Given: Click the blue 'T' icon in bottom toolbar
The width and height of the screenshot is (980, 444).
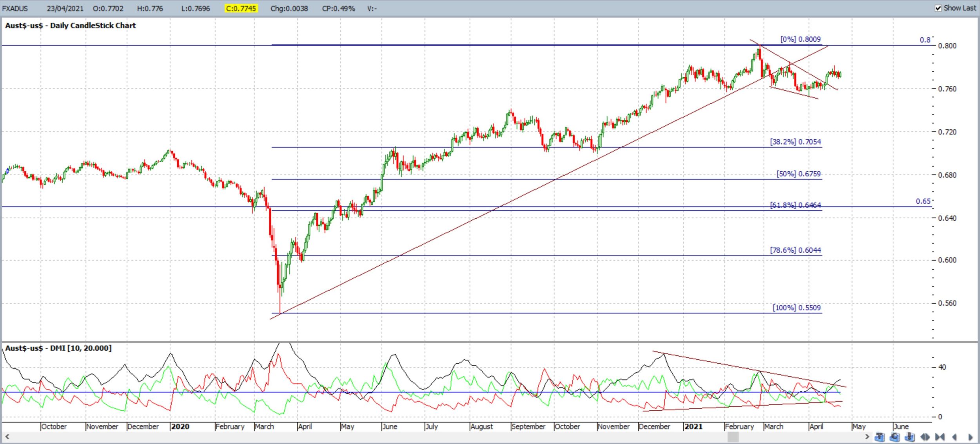Looking at the screenshot, I should point(880,437).
